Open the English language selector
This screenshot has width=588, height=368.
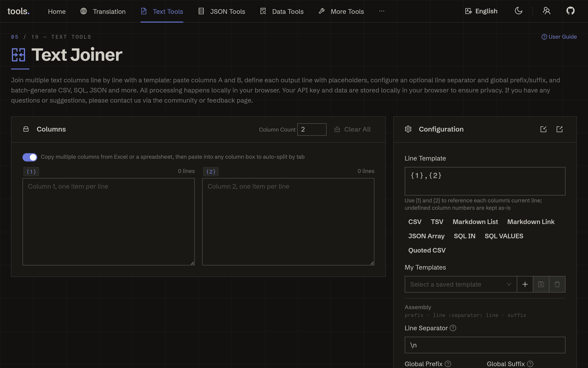[x=481, y=11]
